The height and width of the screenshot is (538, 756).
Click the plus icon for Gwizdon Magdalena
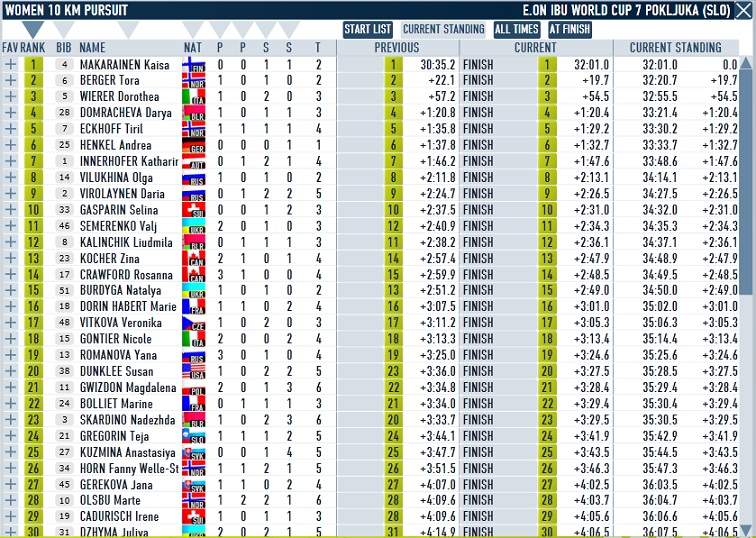pos(10,387)
